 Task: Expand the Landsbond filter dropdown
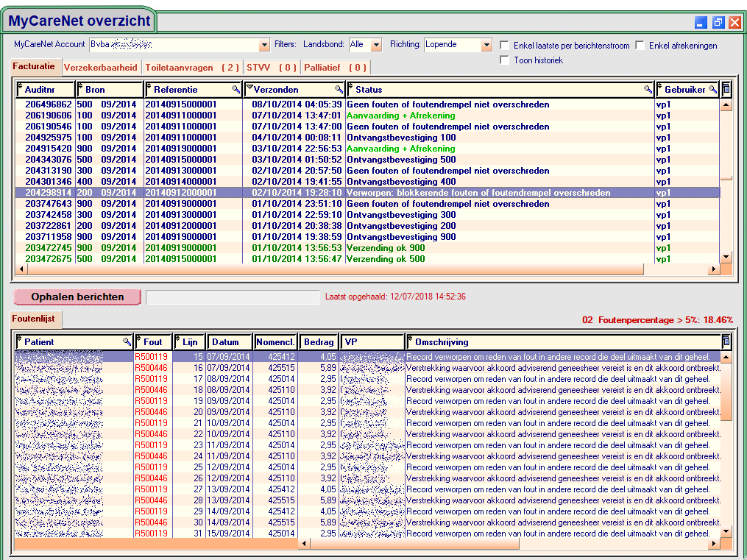pyautogui.click(x=376, y=45)
